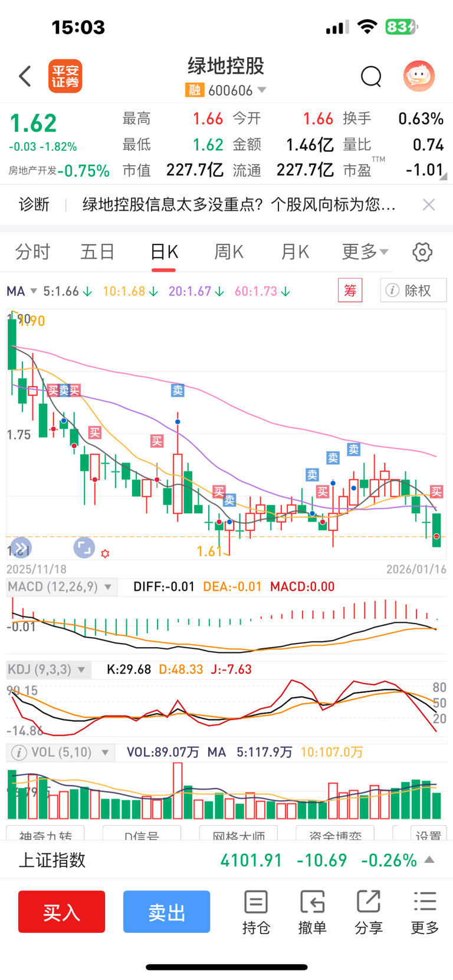Tap the 2026/01/16 chart end date
This screenshot has height=980, width=453.
(x=416, y=569)
